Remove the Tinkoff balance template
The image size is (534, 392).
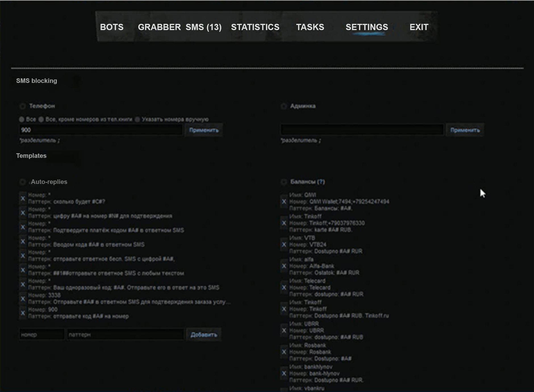284,223
